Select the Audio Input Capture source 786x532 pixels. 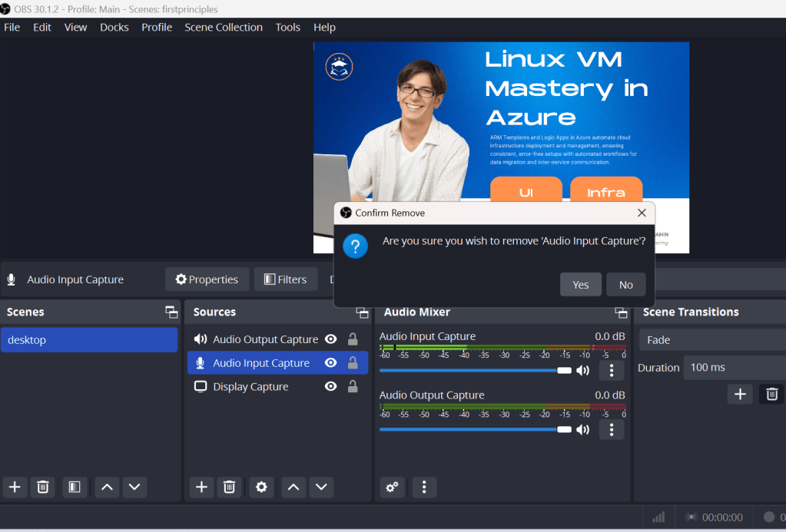(x=260, y=362)
